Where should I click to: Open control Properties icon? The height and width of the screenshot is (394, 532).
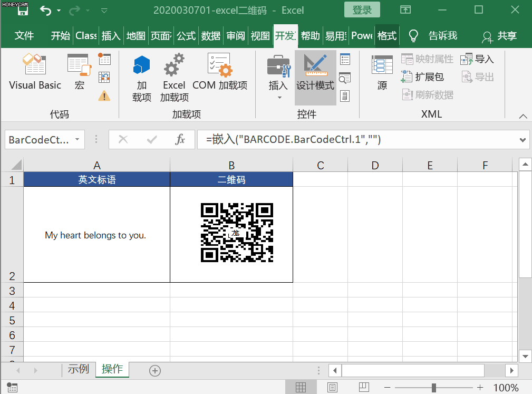click(x=345, y=60)
